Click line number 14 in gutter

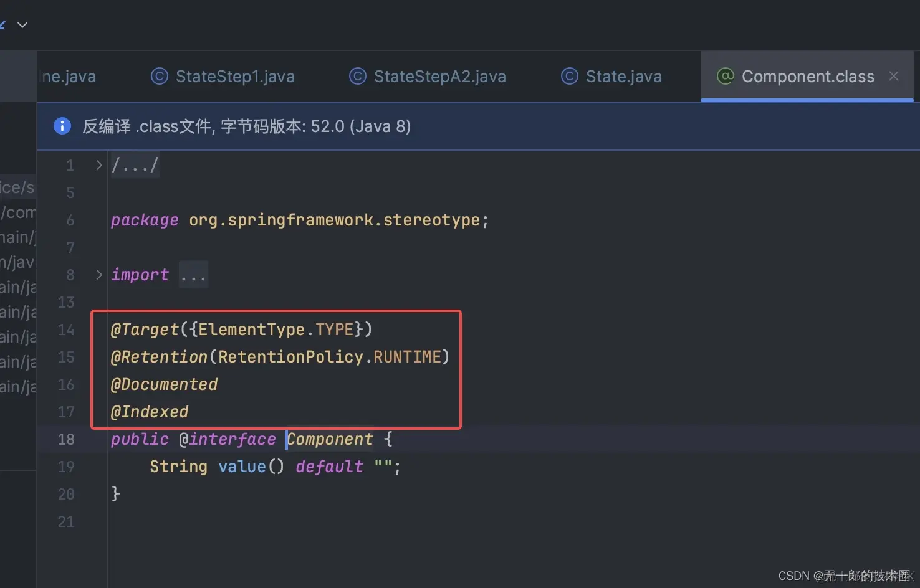66,330
